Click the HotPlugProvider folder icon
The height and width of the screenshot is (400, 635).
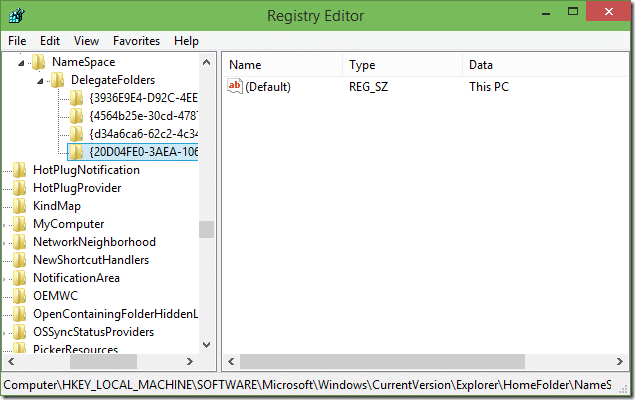point(19,188)
